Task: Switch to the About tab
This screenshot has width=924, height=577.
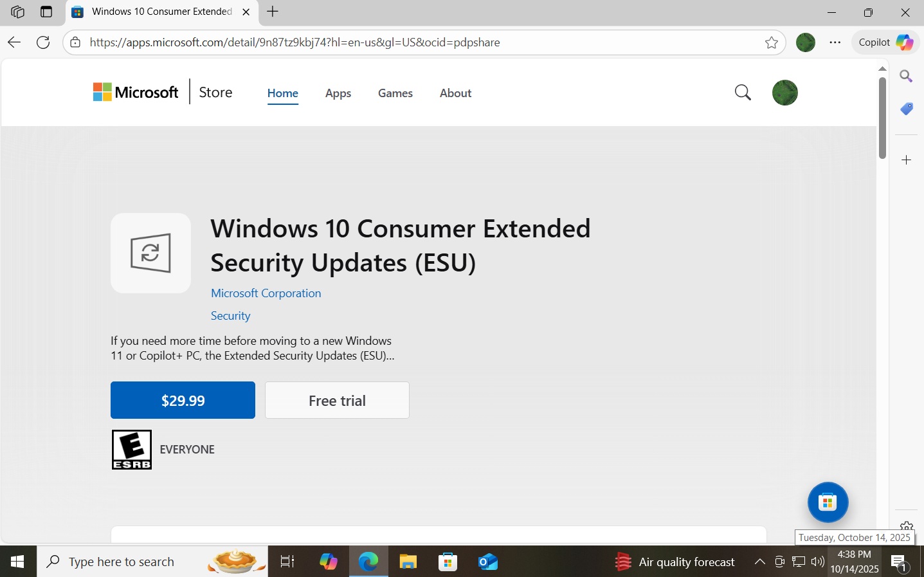Action: (x=456, y=93)
